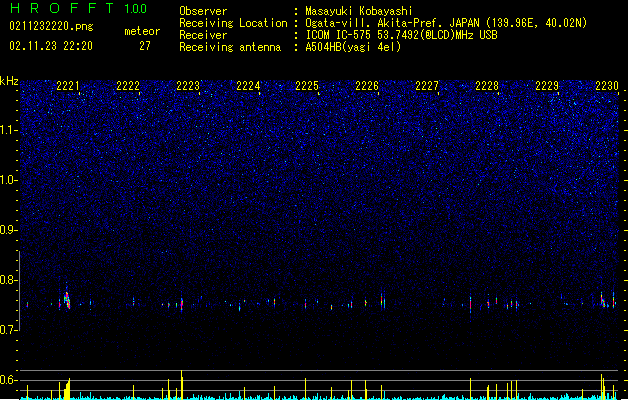
Task: Click the 2230 time marker
Action: (607, 86)
